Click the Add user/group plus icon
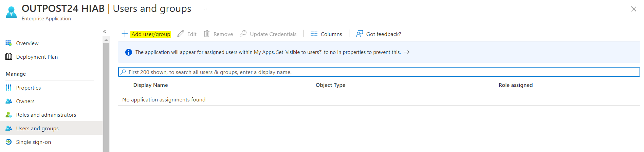The height and width of the screenshot is (152, 644). [x=125, y=34]
